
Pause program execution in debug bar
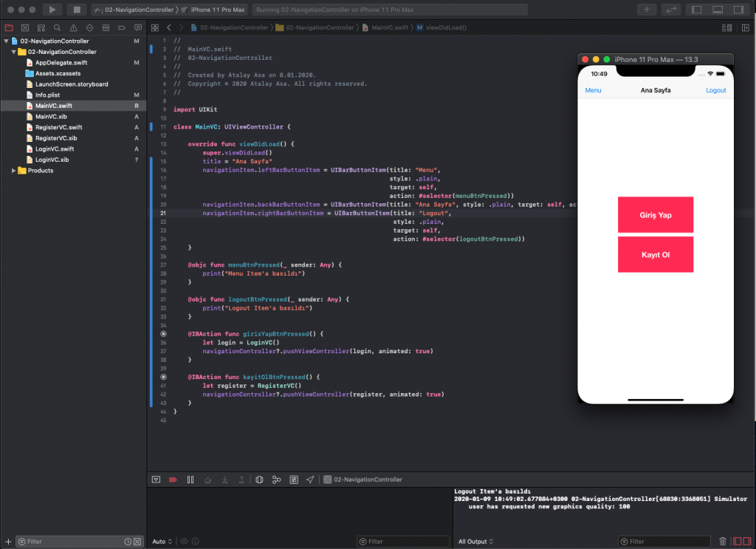pyautogui.click(x=190, y=480)
